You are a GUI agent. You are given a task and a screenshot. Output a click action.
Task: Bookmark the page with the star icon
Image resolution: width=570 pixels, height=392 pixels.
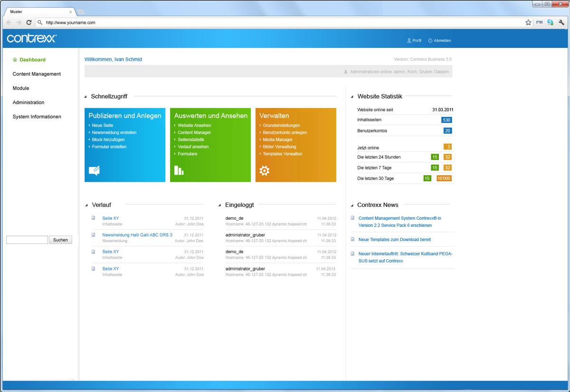[x=528, y=22]
